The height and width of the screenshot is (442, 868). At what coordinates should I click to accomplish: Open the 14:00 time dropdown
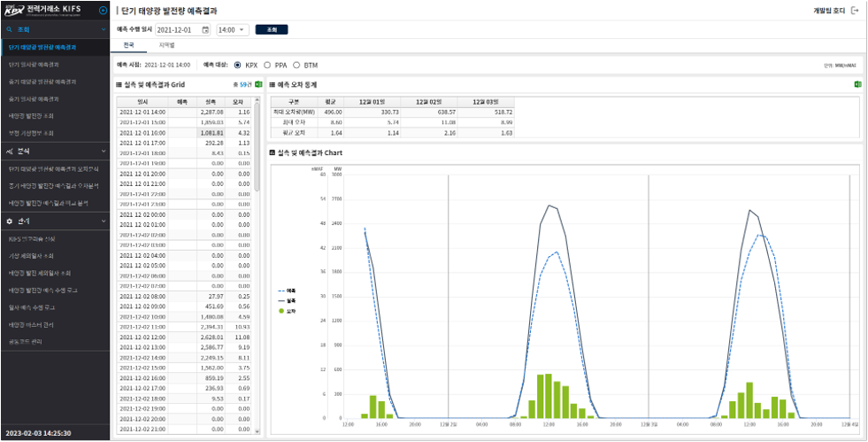coord(232,29)
